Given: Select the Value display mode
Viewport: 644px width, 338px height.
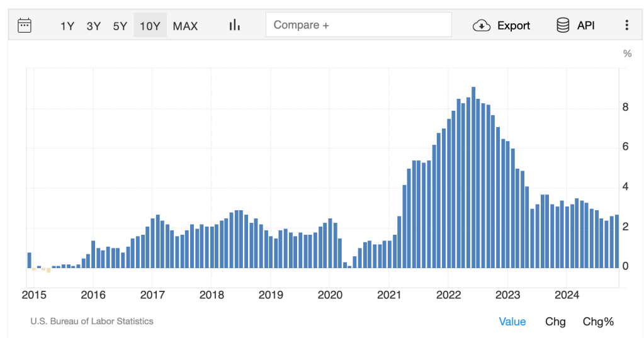Looking at the screenshot, I should 512,322.
